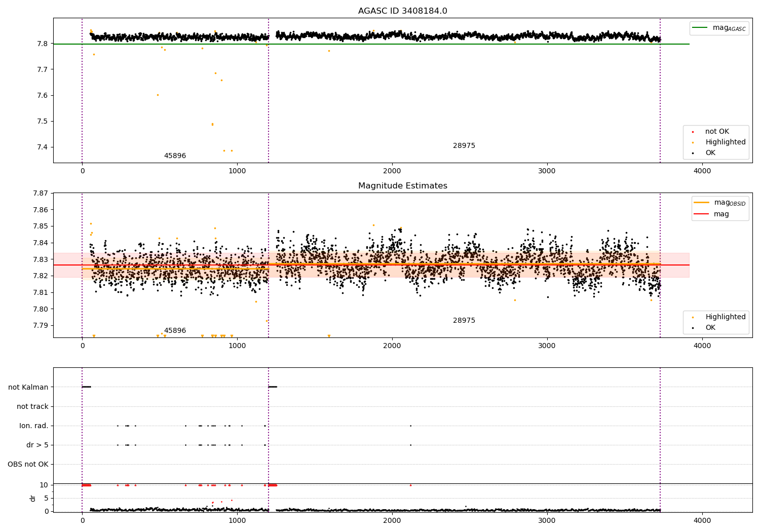Click the 7.84 y-axis tick label
Viewport: 760px width, 532px height.
tap(41, 243)
